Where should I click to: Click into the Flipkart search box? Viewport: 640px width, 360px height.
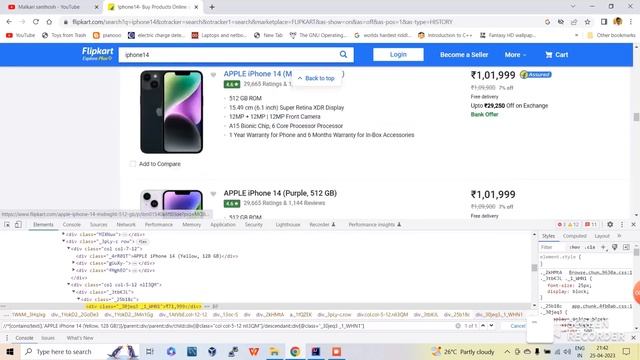pos(230,55)
